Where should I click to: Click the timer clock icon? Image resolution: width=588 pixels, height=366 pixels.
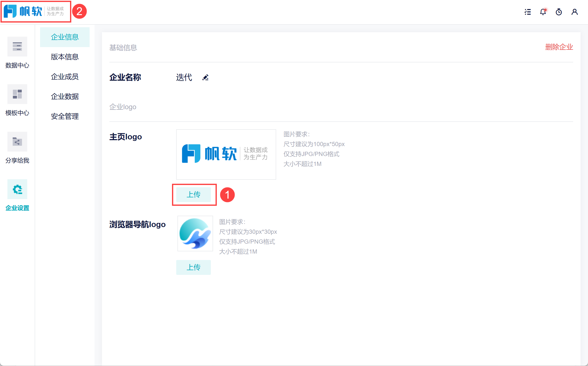[x=559, y=12]
